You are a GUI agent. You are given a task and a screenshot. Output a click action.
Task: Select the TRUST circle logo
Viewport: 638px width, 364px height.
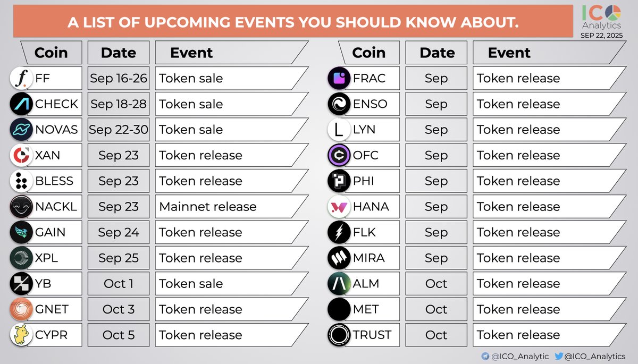point(339,335)
